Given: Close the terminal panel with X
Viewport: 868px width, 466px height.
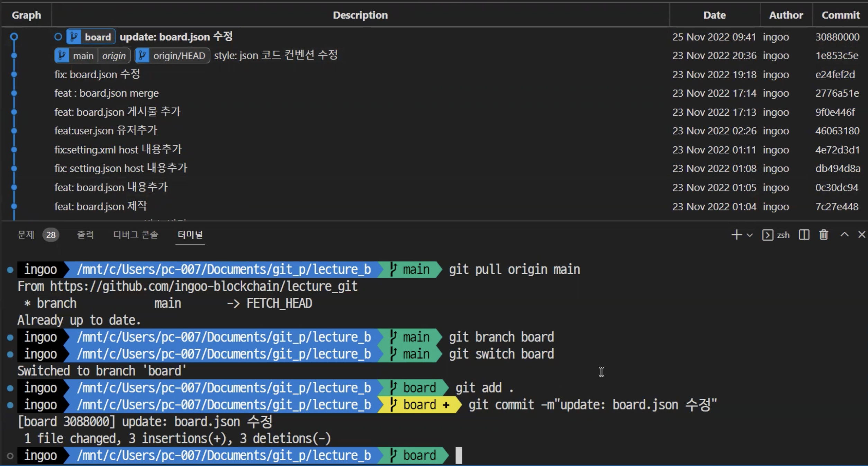Looking at the screenshot, I should [861, 235].
